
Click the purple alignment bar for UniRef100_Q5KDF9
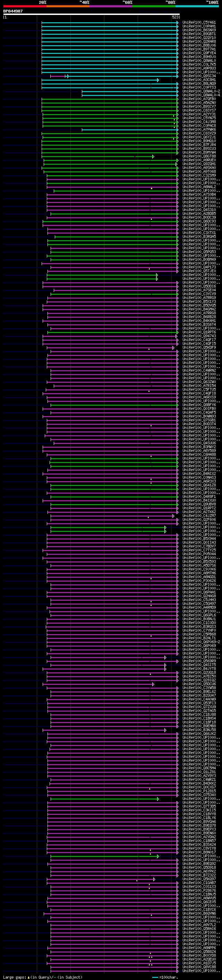tap(110, 348)
